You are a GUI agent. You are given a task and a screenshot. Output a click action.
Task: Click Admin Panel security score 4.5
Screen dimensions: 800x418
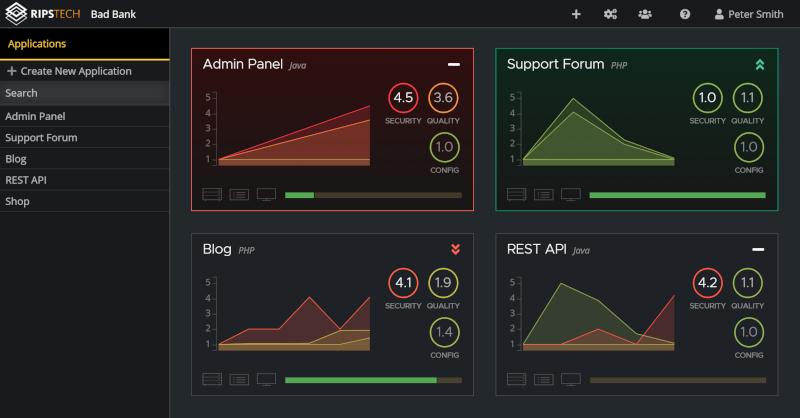[403, 97]
